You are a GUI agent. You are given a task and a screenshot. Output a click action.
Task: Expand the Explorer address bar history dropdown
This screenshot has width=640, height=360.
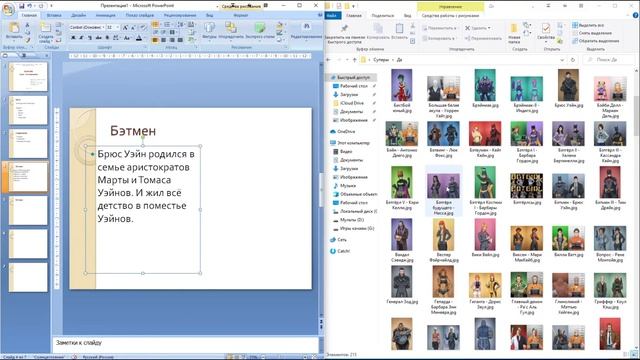(562, 60)
